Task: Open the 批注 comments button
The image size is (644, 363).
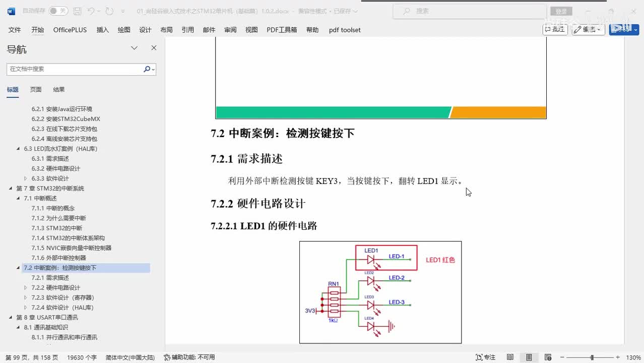Action: click(x=555, y=29)
